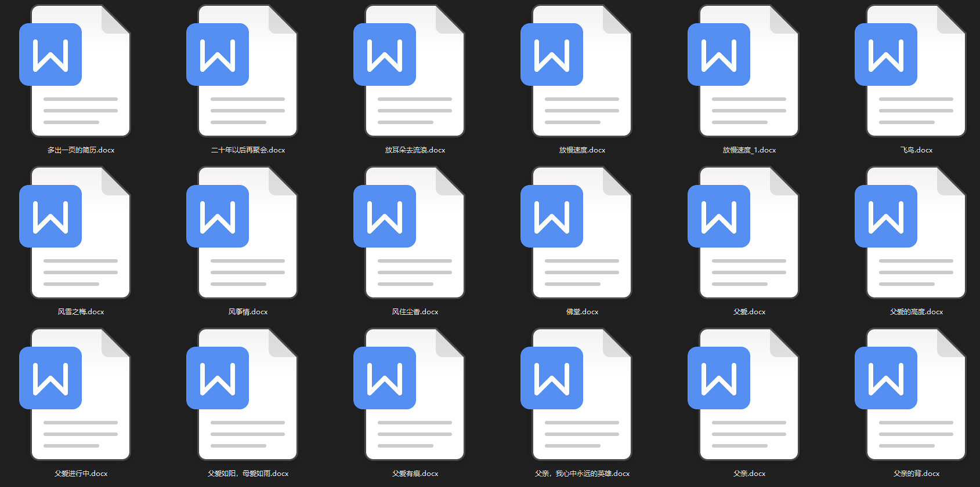Select the 父爱进行中.docx document icon
Viewport: 980px width, 487px height.
[x=75, y=394]
